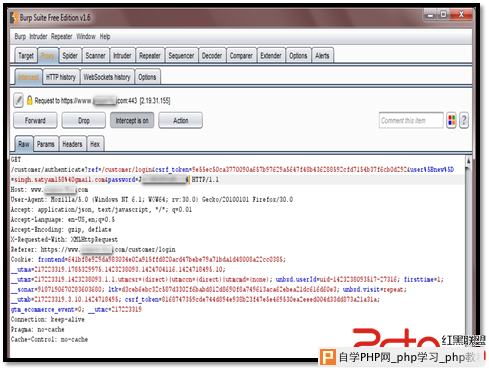Select the Decoder tab

[x=212, y=55]
